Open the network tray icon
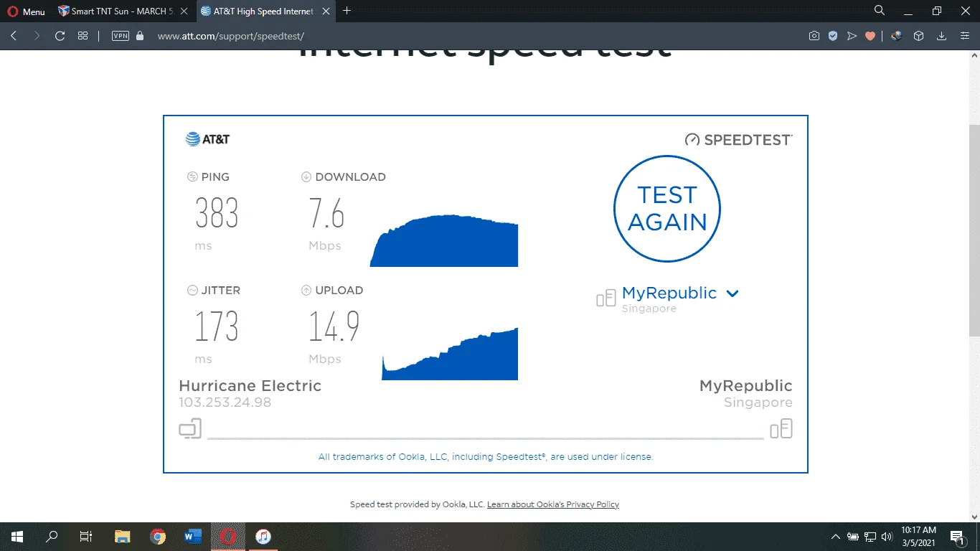Screen dimensions: 980x551 pyautogui.click(x=870, y=536)
